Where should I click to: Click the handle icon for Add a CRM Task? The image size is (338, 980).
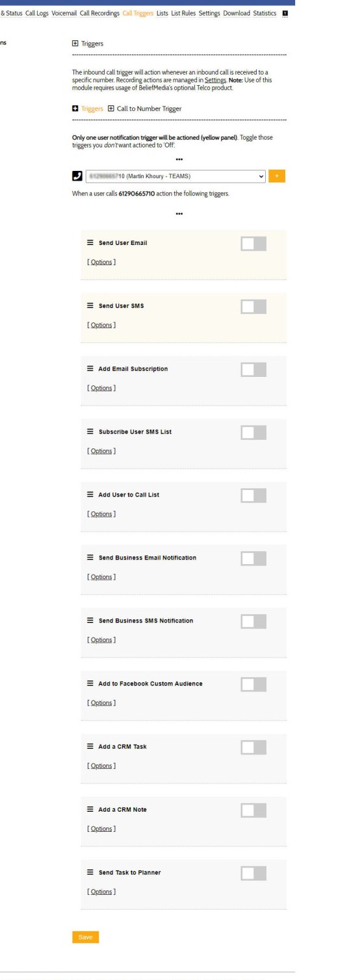91,746
